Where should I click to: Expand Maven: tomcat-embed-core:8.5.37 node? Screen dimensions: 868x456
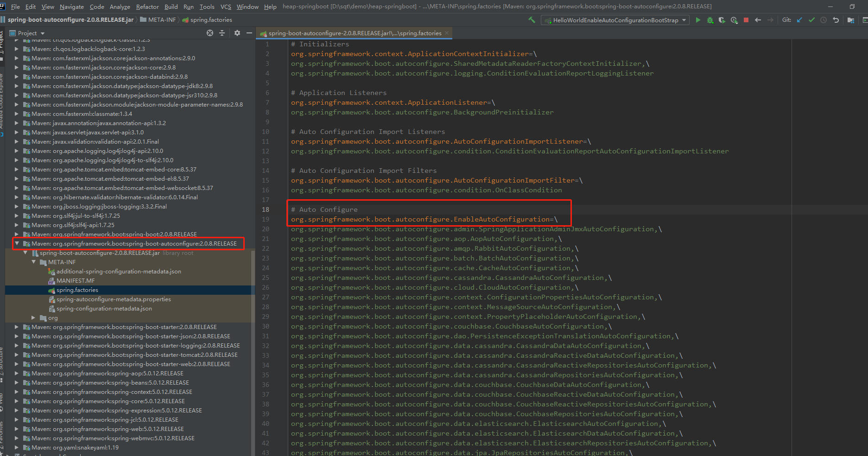(x=17, y=169)
